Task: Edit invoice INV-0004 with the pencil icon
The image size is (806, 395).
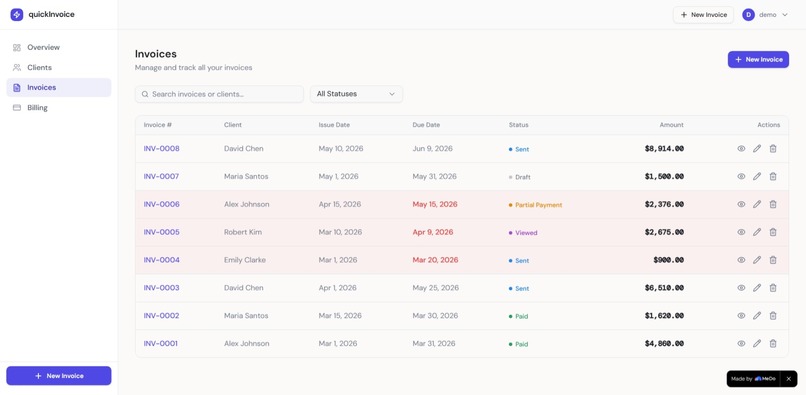Action: 757,260
